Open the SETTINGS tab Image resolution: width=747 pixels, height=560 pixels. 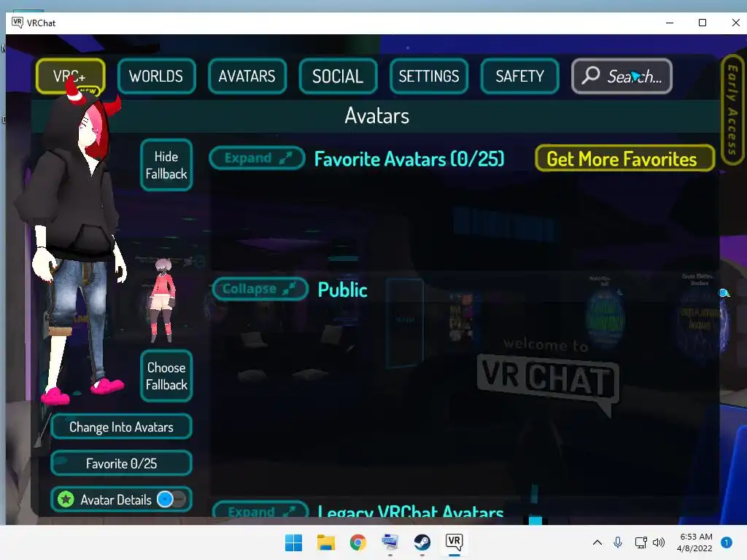click(x=429, y=76)
